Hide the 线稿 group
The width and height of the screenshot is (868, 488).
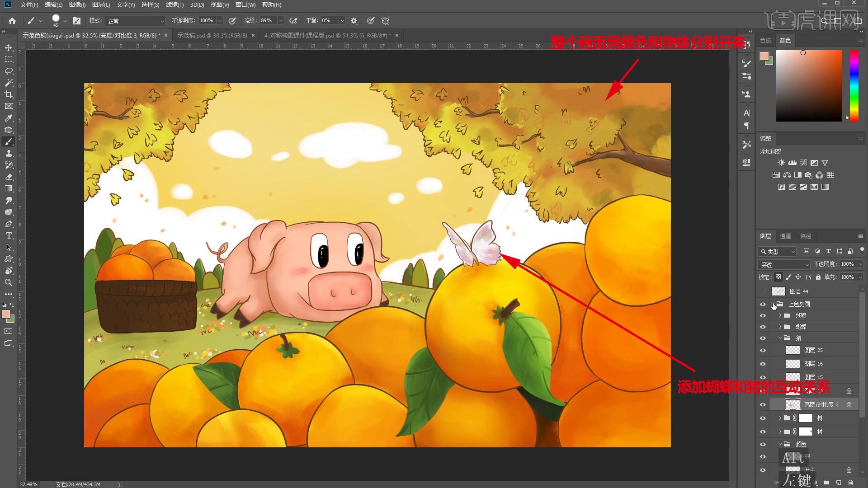click(x=763, y=315)
